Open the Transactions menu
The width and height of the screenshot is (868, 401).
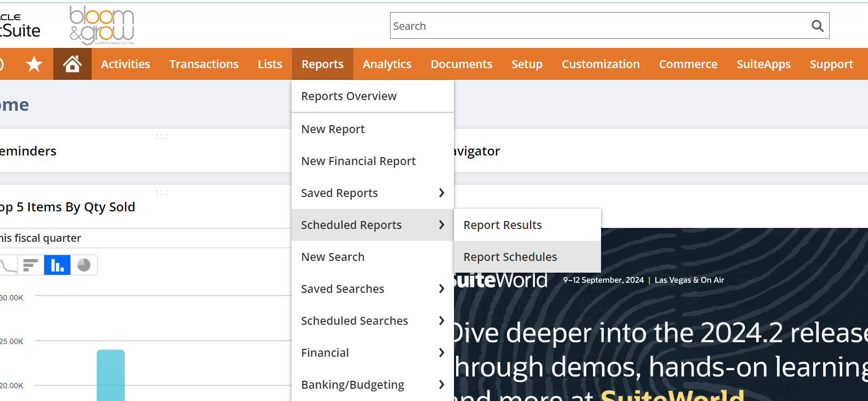(x=204, y=64)
